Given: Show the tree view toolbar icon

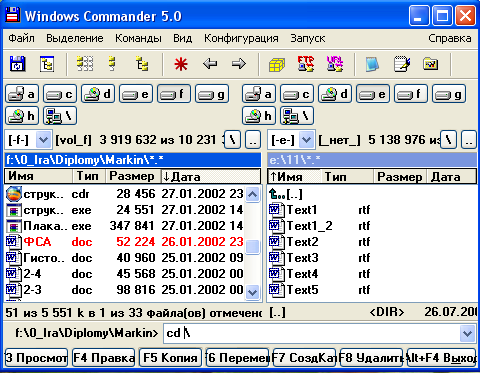Looking at the screenshot, I should (x=142, y=64).
